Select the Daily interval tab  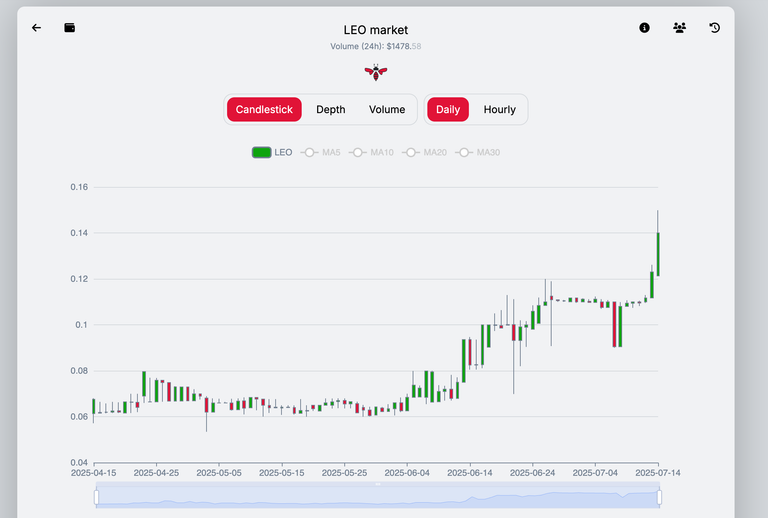[448, 109]
